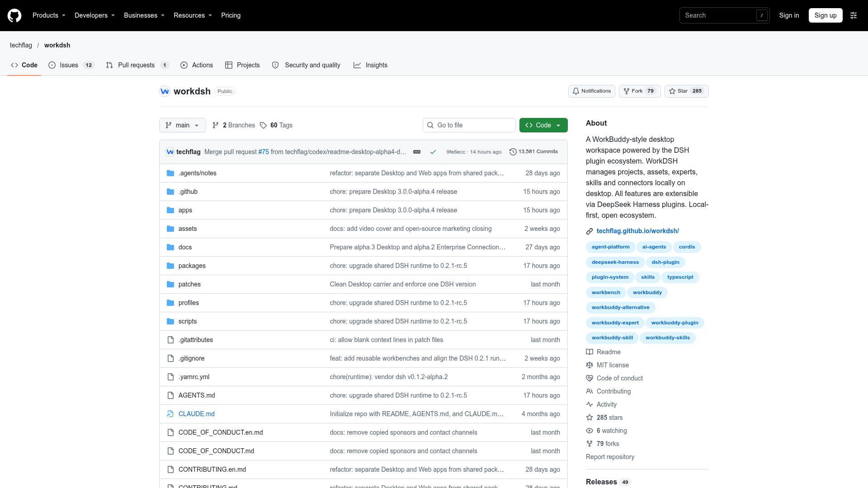Fork the repository with Fork button
The width and height of the screenshot is (868, 488).
[x=640, y=91]
